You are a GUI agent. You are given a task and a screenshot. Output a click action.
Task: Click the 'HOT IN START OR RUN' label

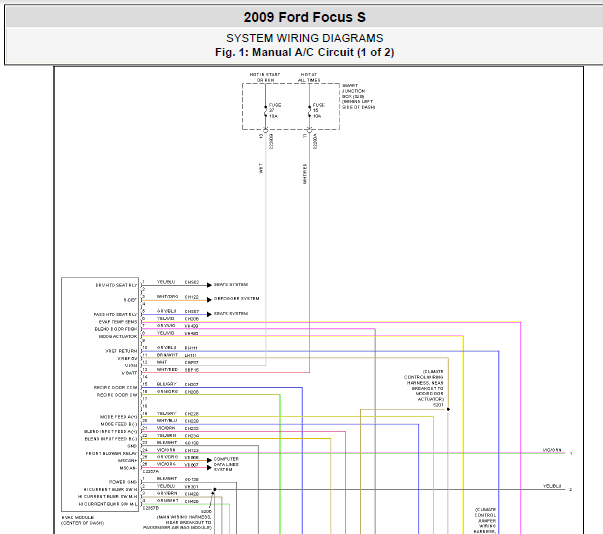point(265,77)
